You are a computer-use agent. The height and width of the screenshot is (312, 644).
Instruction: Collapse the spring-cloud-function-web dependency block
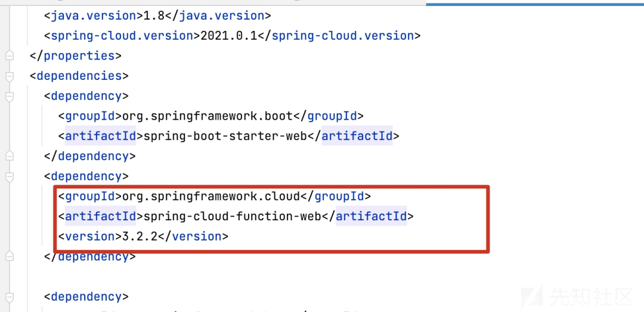pos(8,177)
